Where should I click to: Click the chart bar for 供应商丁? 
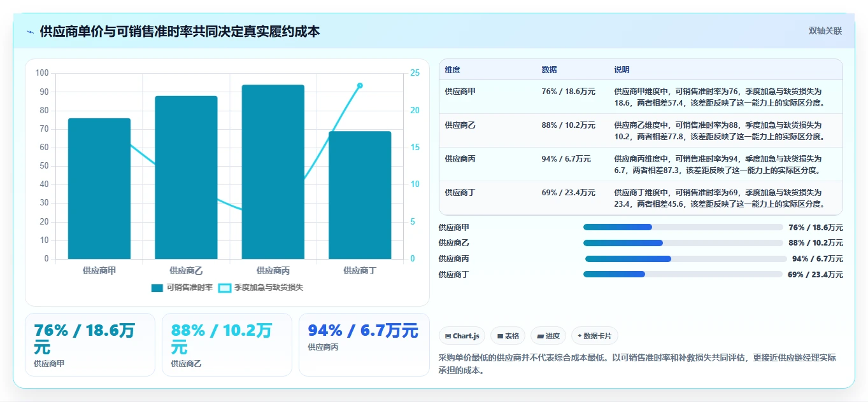click(360, 195)
